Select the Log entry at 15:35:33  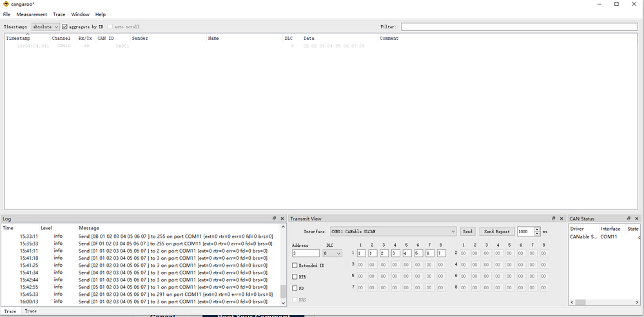[x=142, y=244]
